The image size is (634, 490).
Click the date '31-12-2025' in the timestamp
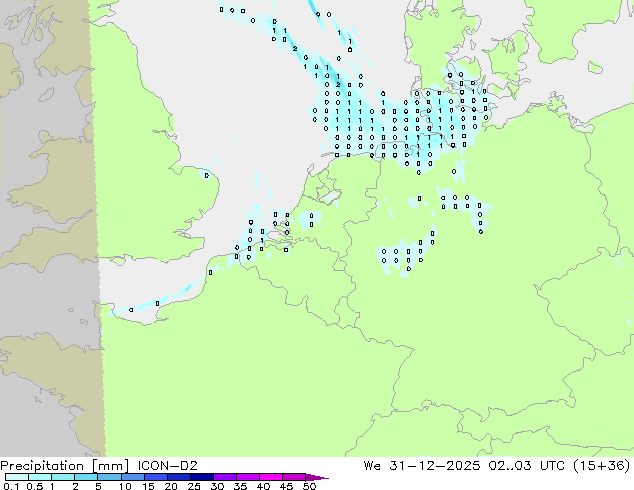point(435,466)
